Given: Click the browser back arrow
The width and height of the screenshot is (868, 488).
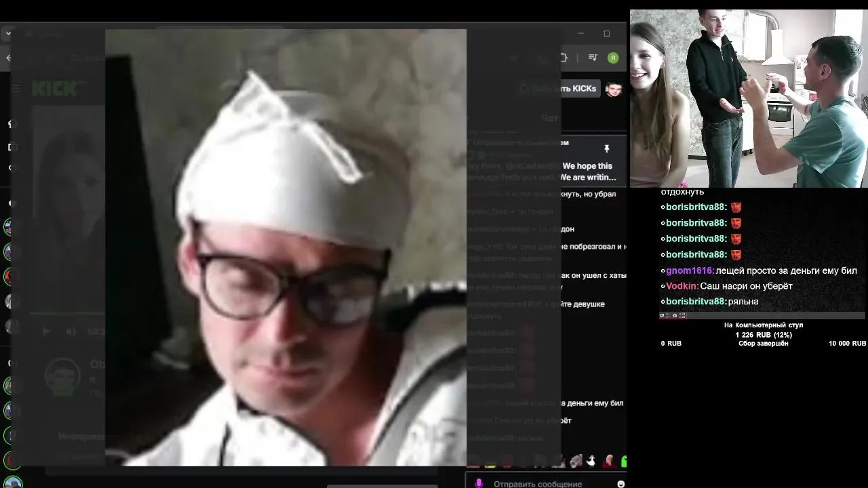Looking at the screenshot, I should tap(8, 58).
